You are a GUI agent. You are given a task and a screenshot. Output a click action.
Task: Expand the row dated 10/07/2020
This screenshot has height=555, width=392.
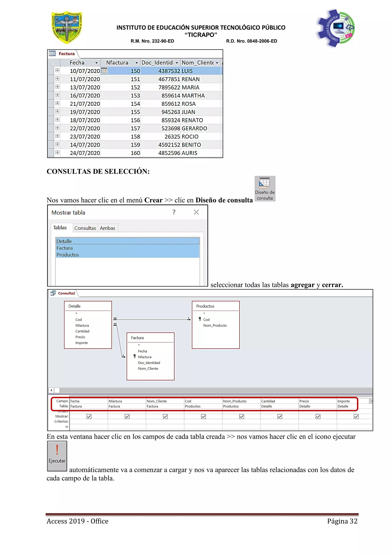57,70
